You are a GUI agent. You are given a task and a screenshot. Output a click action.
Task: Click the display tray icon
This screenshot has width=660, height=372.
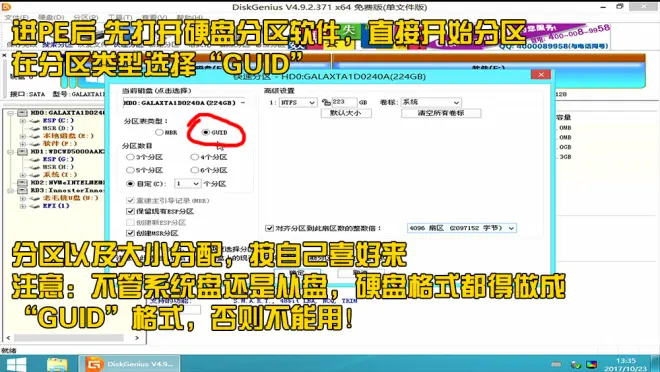pos(591,365)
